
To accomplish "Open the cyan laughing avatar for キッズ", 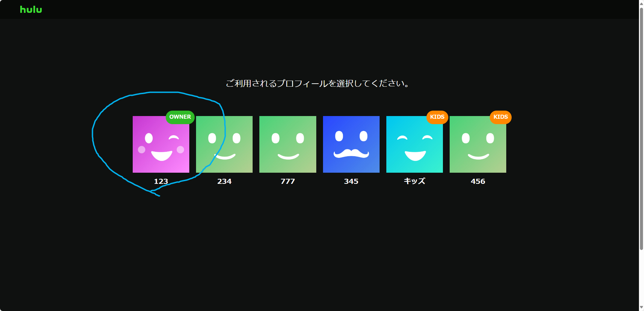I will [x=414, y=144].
